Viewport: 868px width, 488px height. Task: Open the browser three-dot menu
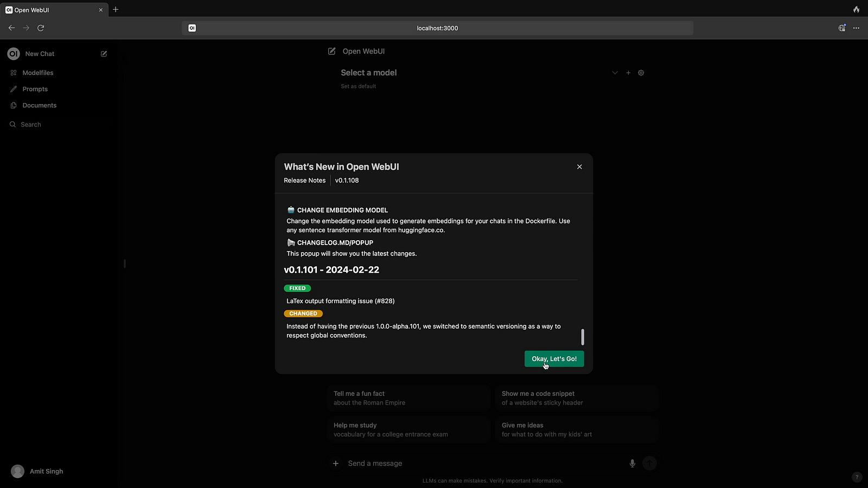tap(856, 28)
